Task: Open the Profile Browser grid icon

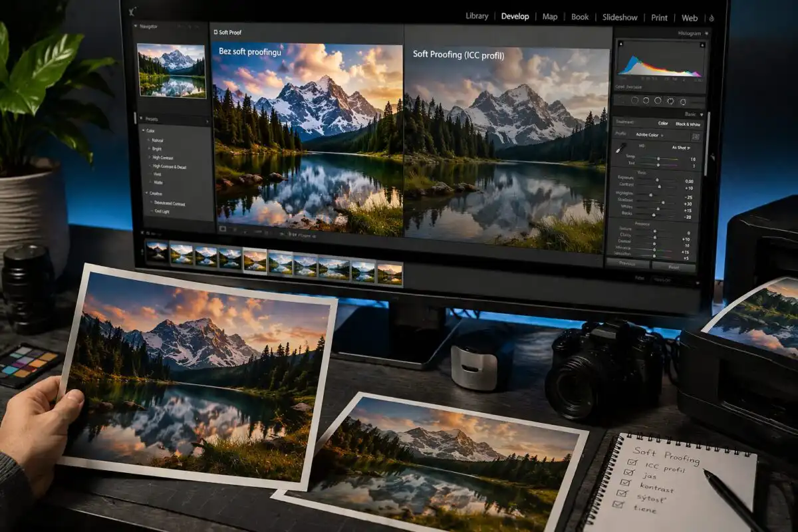Action: (x=696, y=135)
